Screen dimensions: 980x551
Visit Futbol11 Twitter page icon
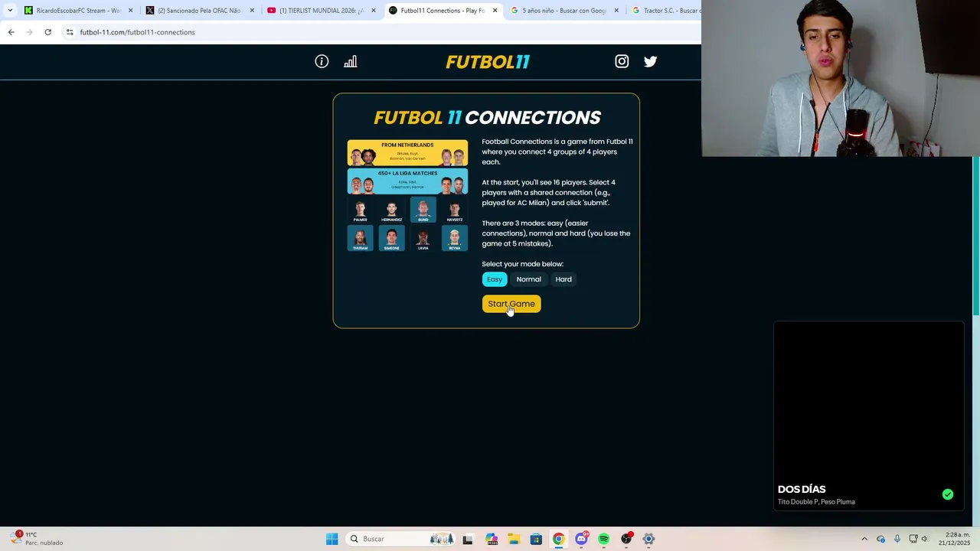pyautogui.click(x=650, y=61)
